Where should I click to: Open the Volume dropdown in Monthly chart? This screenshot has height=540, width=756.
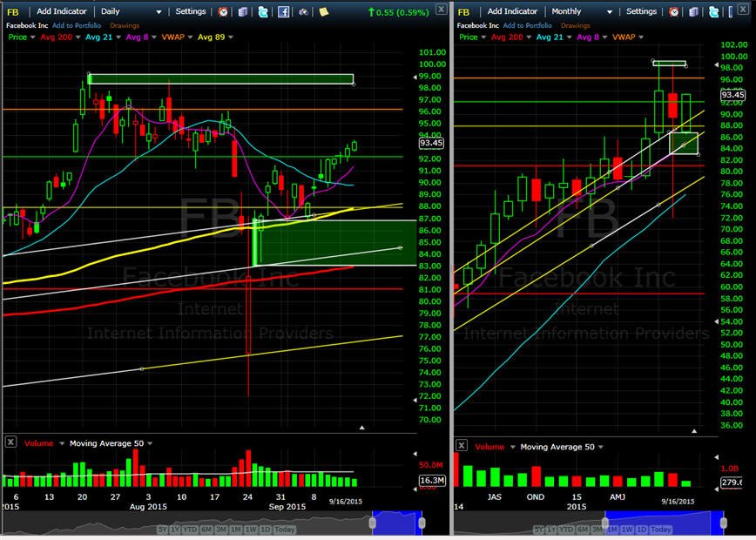click(x=512, y=448)
